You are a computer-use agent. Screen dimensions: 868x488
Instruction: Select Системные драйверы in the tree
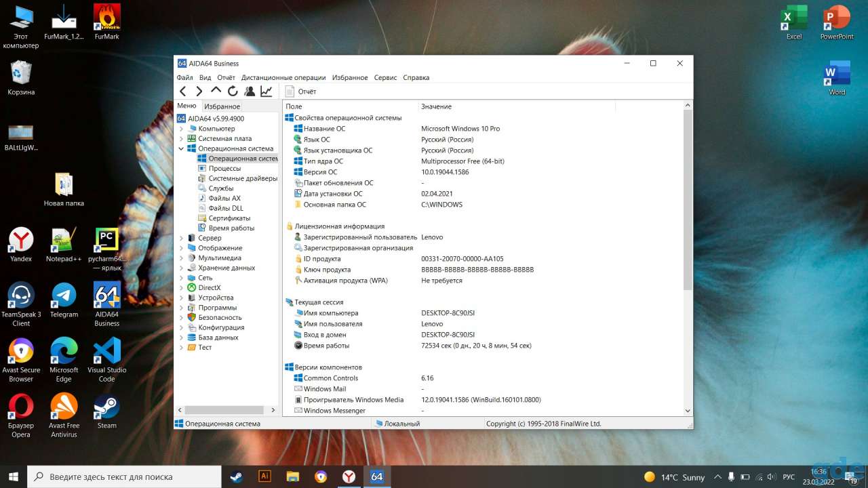click(x=237, y=178)
